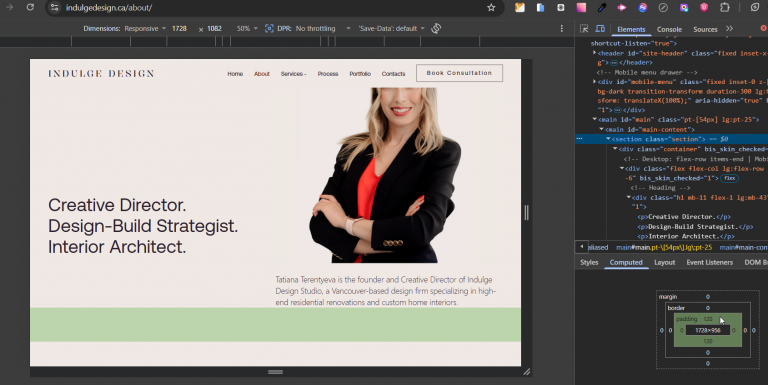Open device toolbar three-dot options menu
The width and height of the screenshot is (768, 385).
coord(561,28)
